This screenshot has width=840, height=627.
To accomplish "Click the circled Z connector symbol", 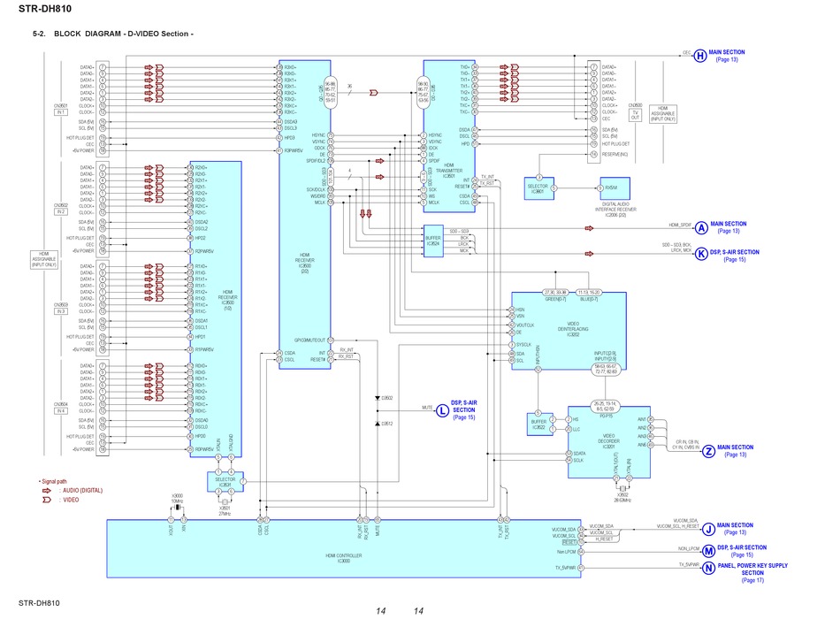I will (708, 451).
